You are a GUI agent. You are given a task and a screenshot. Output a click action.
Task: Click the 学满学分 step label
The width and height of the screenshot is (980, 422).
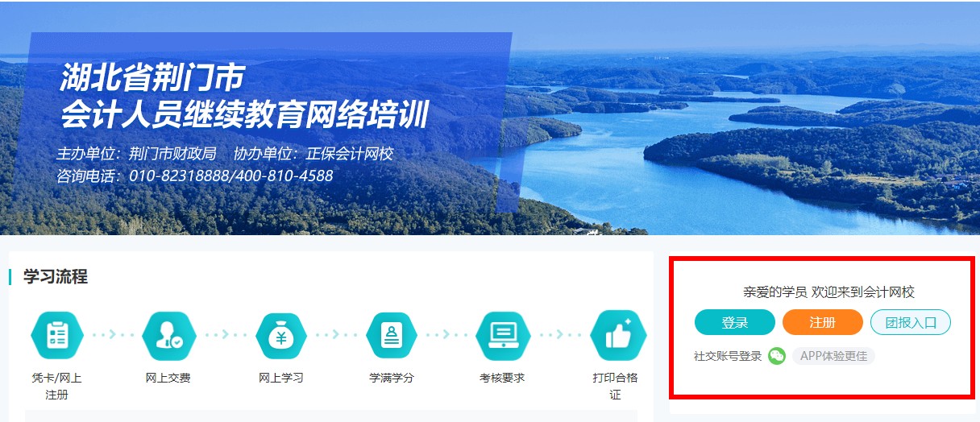pos(392,378)
